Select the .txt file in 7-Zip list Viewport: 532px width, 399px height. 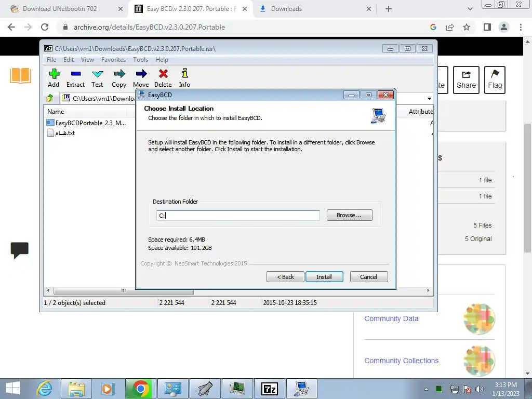[61, 133]
